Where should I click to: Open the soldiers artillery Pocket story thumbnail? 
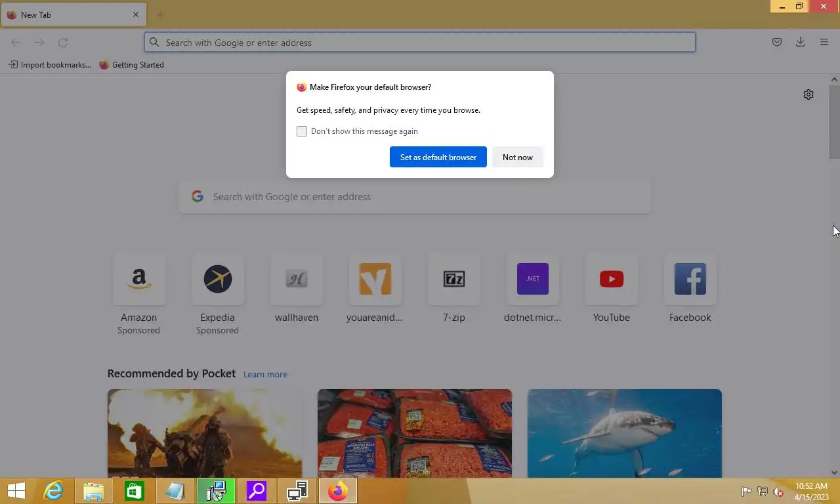[x=205, y=433]
